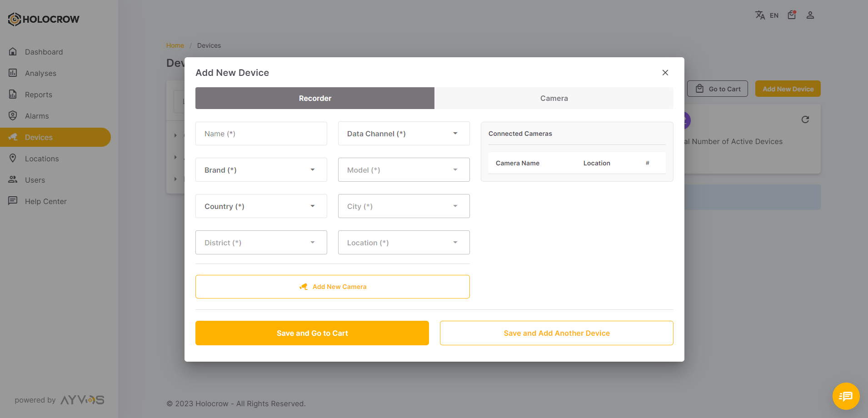
Task: Click the Holocrow logo
Action: click(x=44, y=19)
